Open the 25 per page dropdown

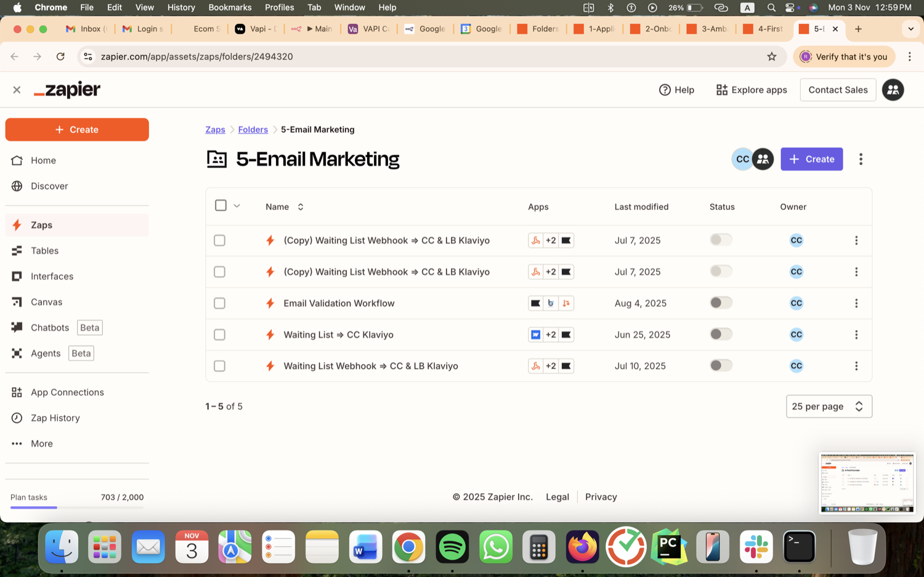(x=829, y=406)
